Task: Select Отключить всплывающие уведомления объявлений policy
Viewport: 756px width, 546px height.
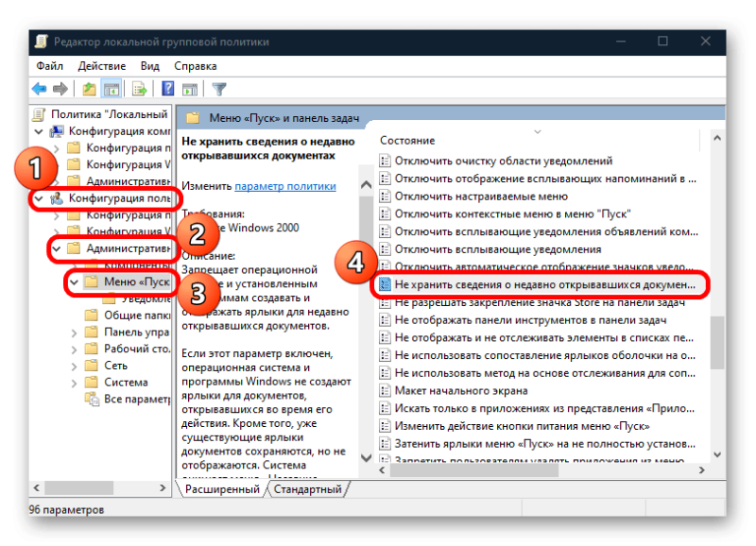Action: point(546,231)
